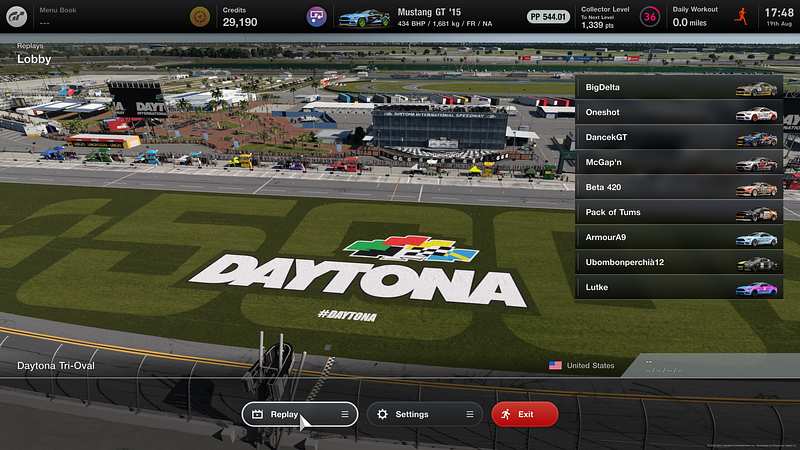Select the Ubombonperchià12 player row

679,262
